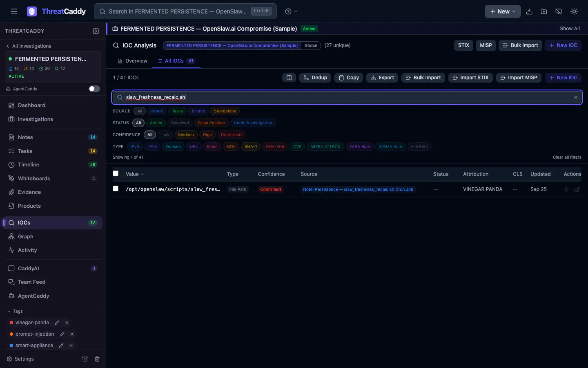The width and height of the screenshot is (588, 368).
Task: Click the Dedup button
Action: [x=315, y=78]
